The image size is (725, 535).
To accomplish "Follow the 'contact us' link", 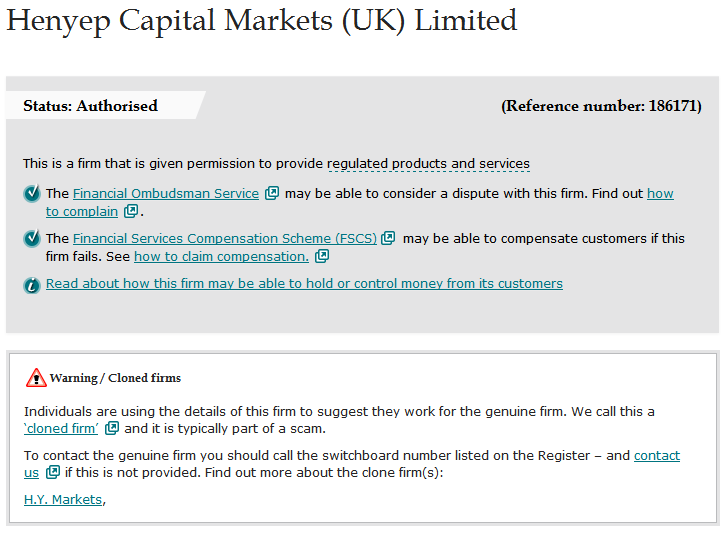I will [657, 455].
